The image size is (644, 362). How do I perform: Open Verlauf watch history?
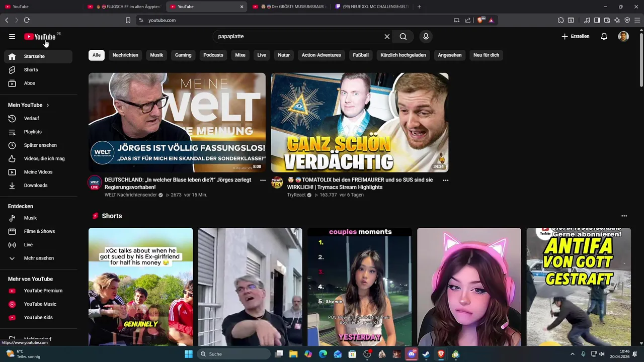tap(38, 118)
